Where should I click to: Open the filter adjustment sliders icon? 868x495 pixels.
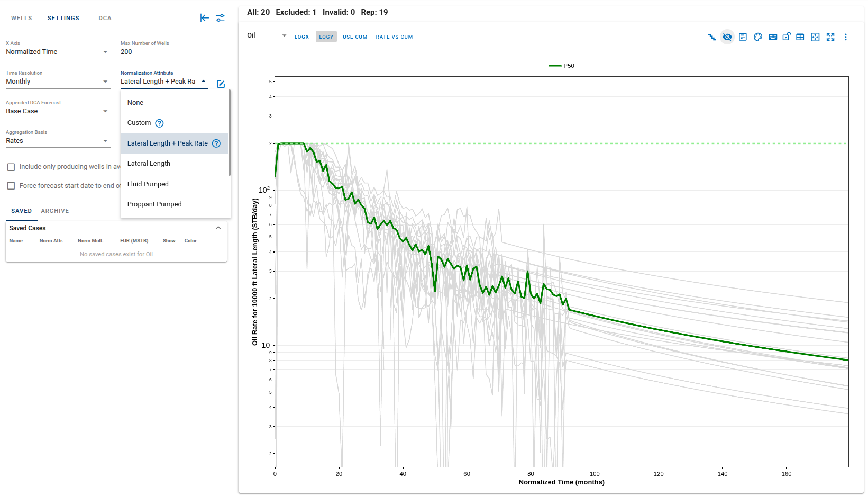point(221,17)
